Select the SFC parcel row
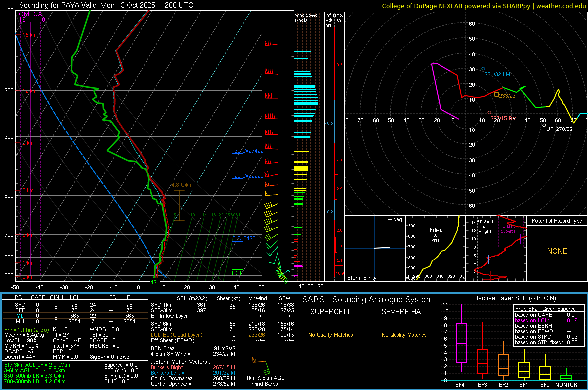This screenshot has height=390, width=588. pos(74,305)
